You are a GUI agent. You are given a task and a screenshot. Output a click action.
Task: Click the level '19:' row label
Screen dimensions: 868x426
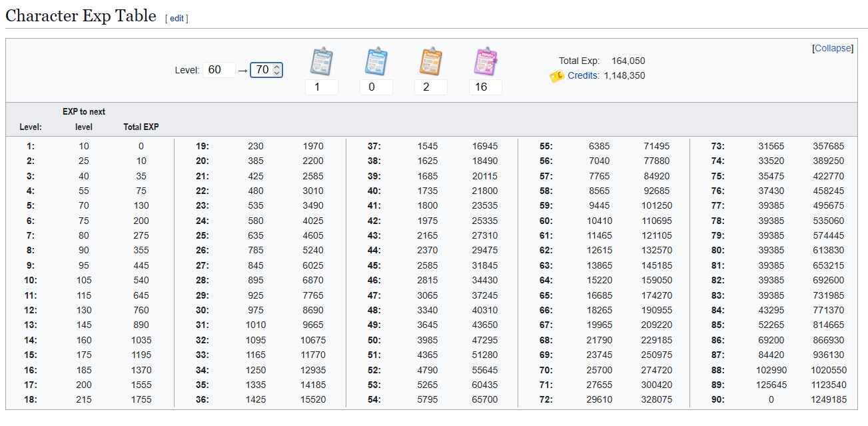203,146
